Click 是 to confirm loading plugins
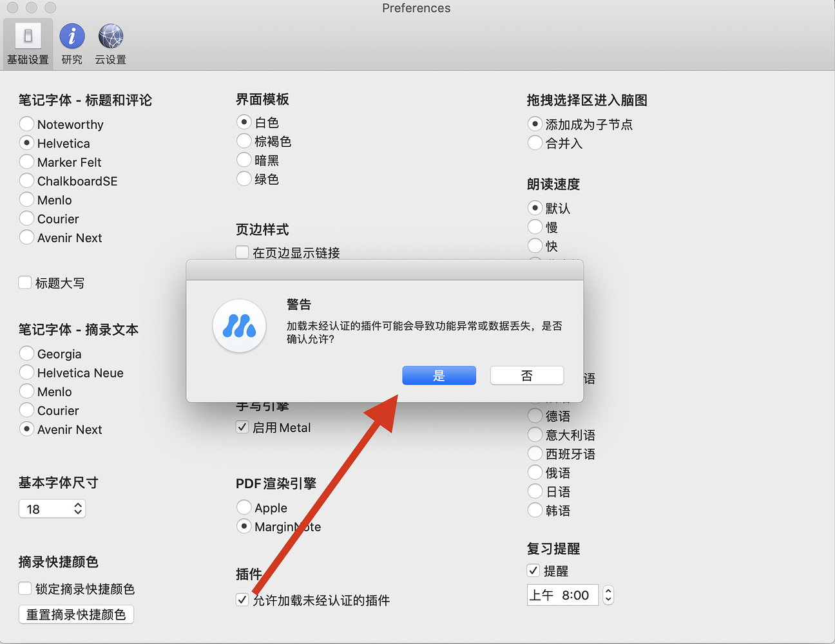Screen dimensions: 835x644 tap(439, 375)
